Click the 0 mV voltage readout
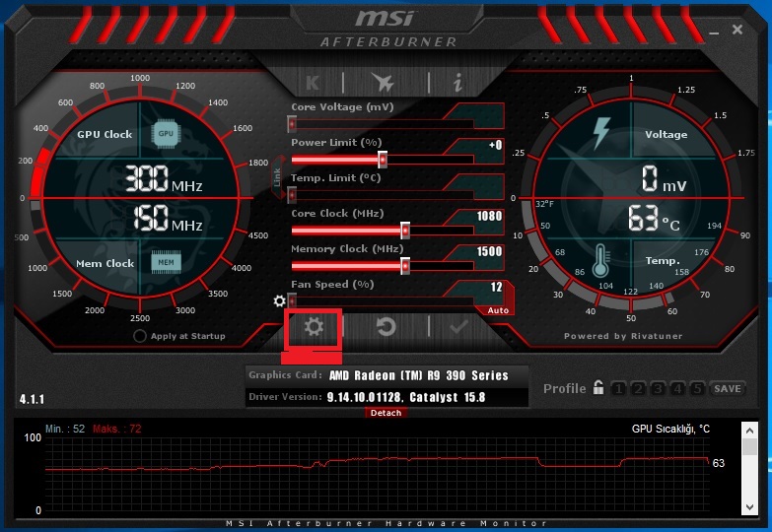Viewport: 772px width, 532px height. pos(665,178)
